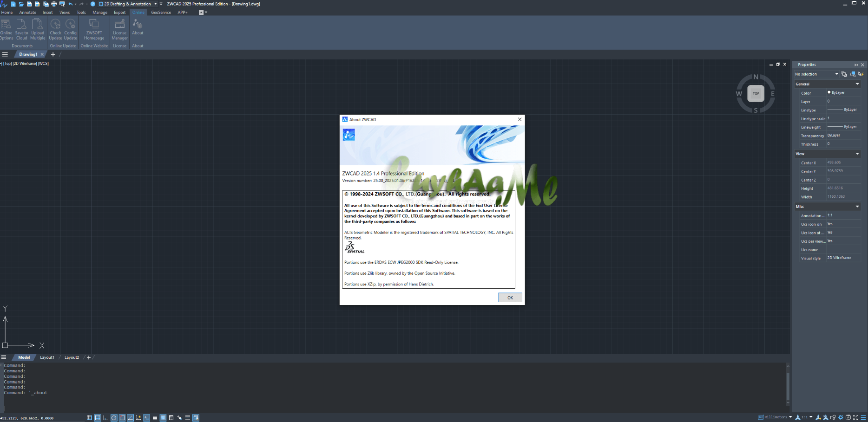Screen dimensions: 868x422
Task: Click the Save As icon in quick access toolbar
Action: point(37,4)
